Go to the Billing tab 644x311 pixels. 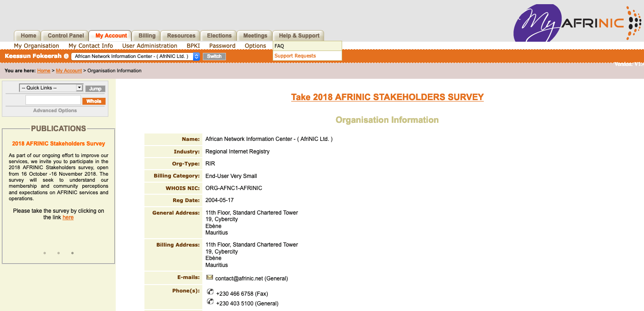click(147, 36)
